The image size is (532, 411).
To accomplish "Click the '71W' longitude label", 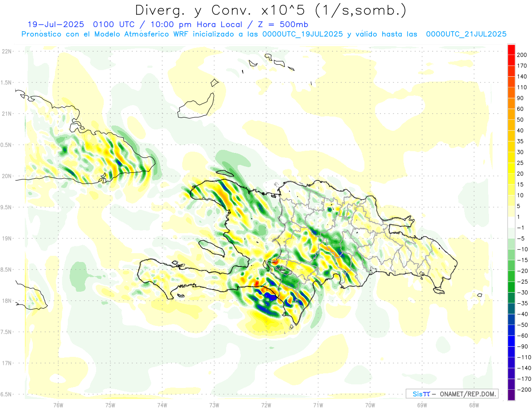I will click(318, 405).
